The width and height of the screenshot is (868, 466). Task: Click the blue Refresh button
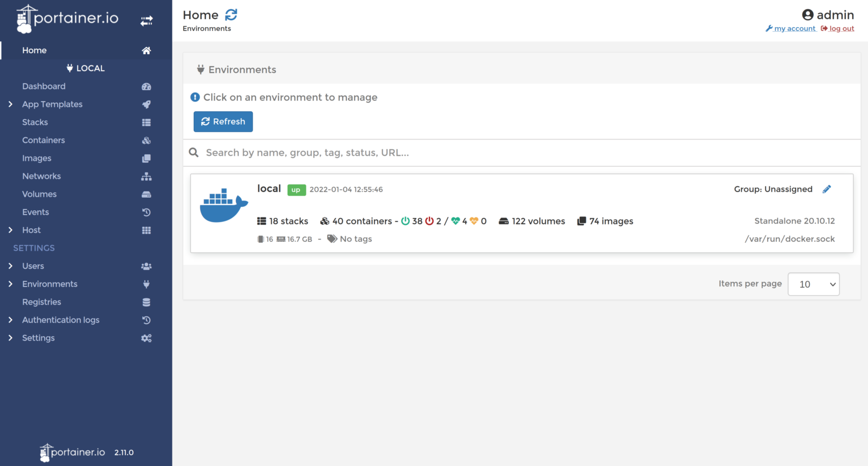(x=223, y=121)
